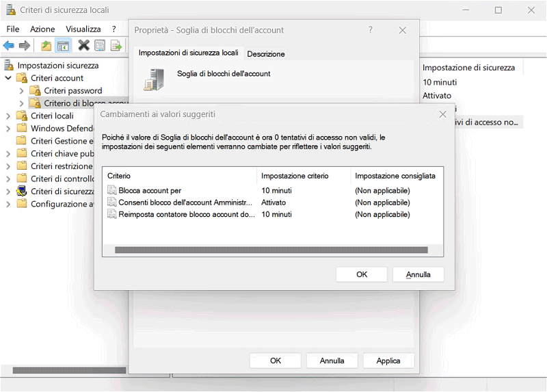Click the Blocca account per policy icon
The image size is (547, 392).
(x=111, y=190)
